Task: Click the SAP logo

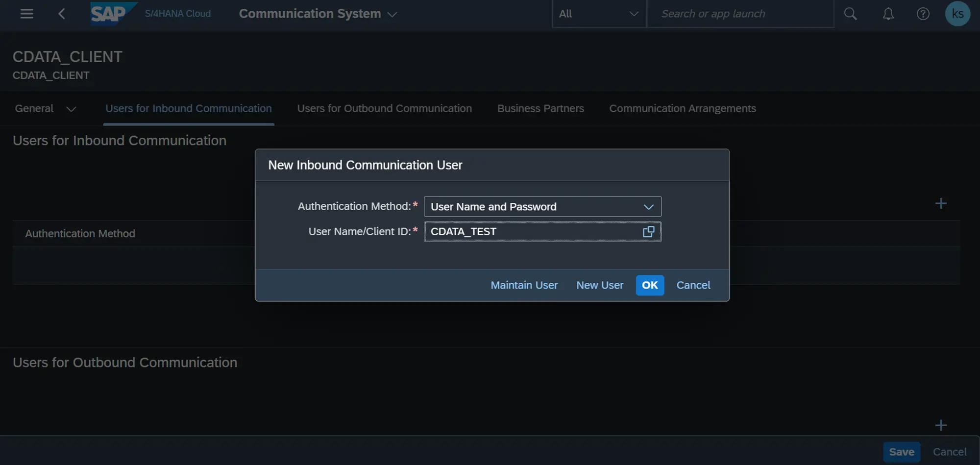Action: tap(113, 13)
